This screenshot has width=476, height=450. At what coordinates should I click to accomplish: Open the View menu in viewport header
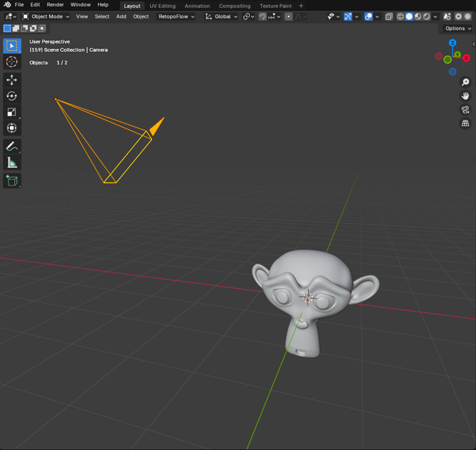[x=82, y=17]
